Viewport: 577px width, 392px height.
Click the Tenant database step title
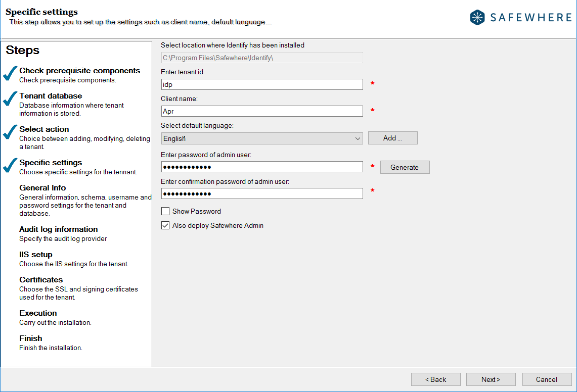tap(51, 96)
